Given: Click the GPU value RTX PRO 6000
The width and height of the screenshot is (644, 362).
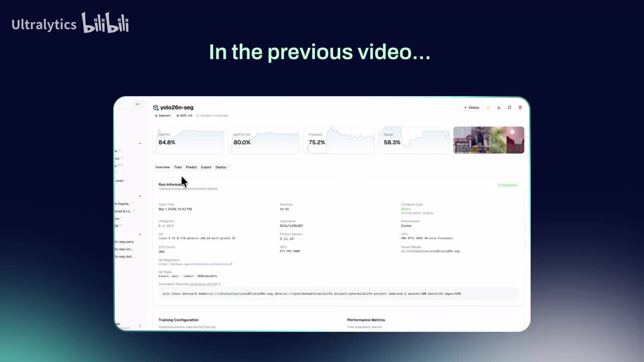Looking at the screenshot, I should (290, 251).
